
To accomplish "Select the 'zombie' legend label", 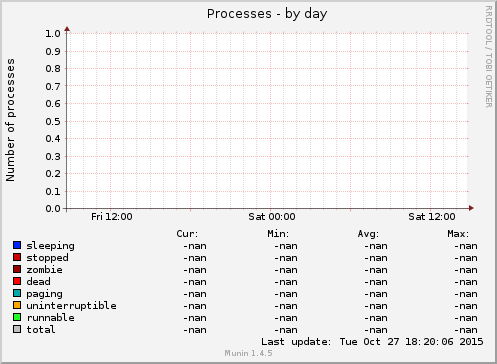I will [x=44, y=270].
